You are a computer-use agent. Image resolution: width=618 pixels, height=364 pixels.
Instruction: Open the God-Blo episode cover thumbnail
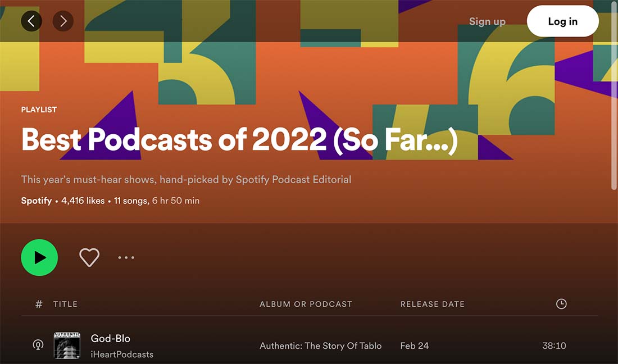tap(67, 345)
